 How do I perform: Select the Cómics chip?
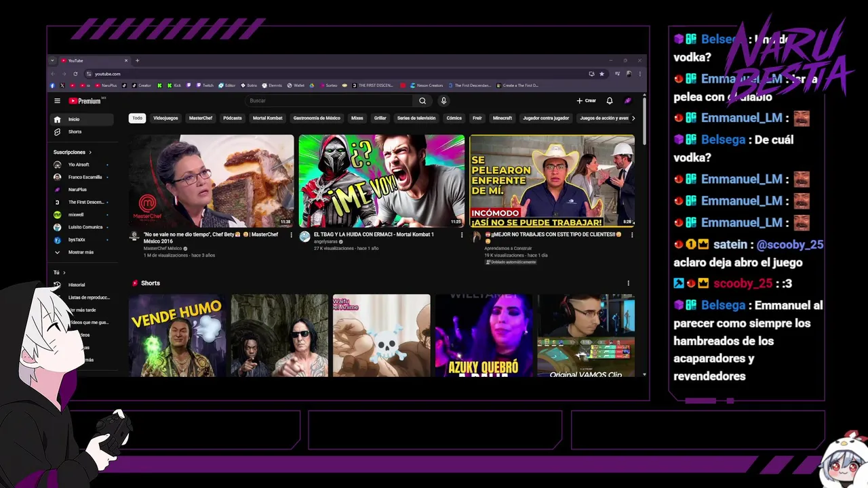click(454, 118)
